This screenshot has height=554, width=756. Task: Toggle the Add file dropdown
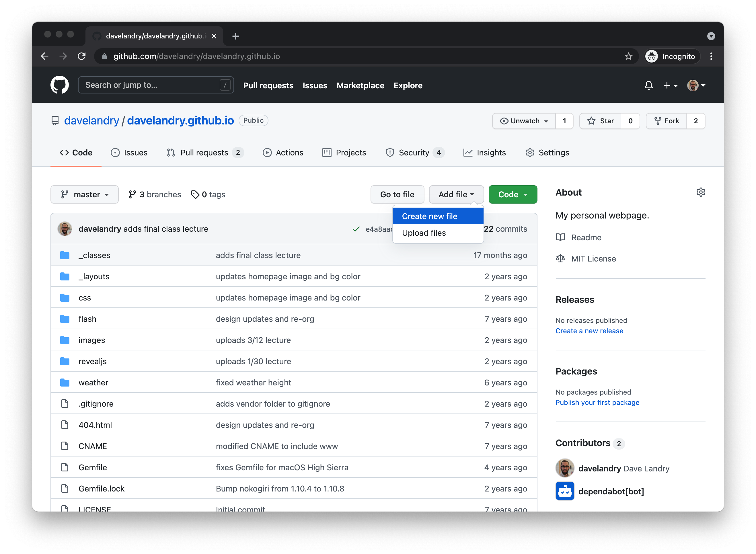(x=456, y=194)
